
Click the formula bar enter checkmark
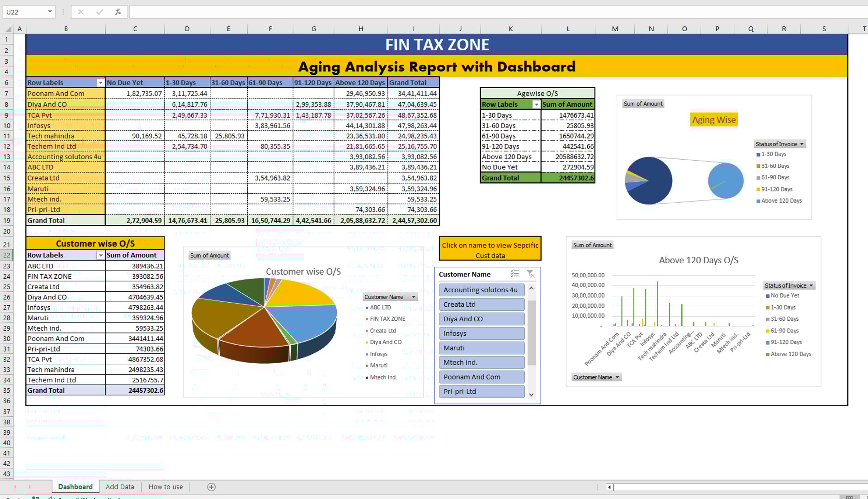(99, 12)
